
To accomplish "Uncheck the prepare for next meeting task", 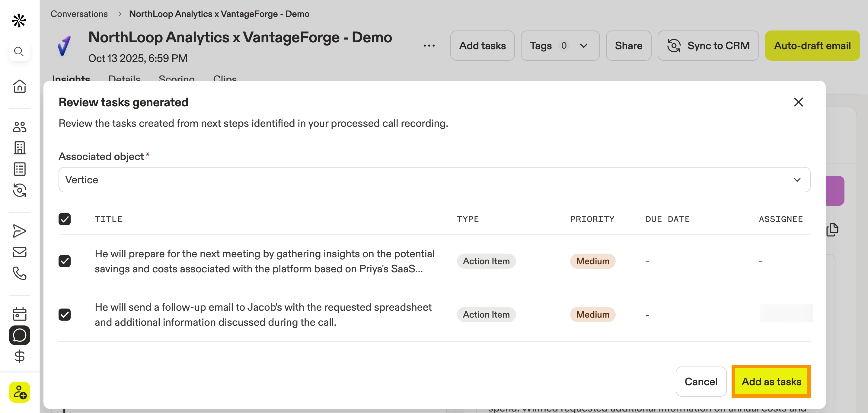I will click(64, 261).
